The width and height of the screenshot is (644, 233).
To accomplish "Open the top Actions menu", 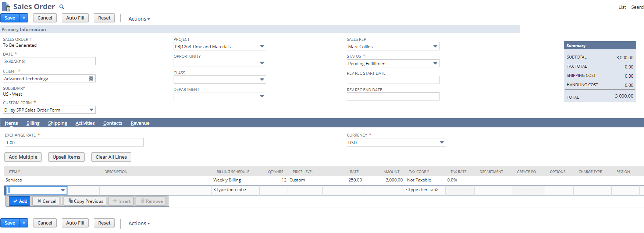I will pyautogui.click(x=139, y=18).
